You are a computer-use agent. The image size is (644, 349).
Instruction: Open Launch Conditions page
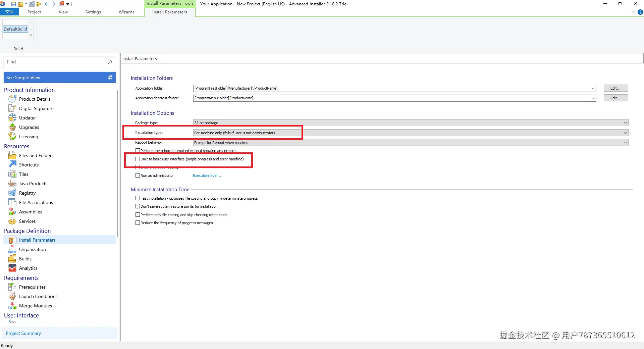[x=38, y=296]
